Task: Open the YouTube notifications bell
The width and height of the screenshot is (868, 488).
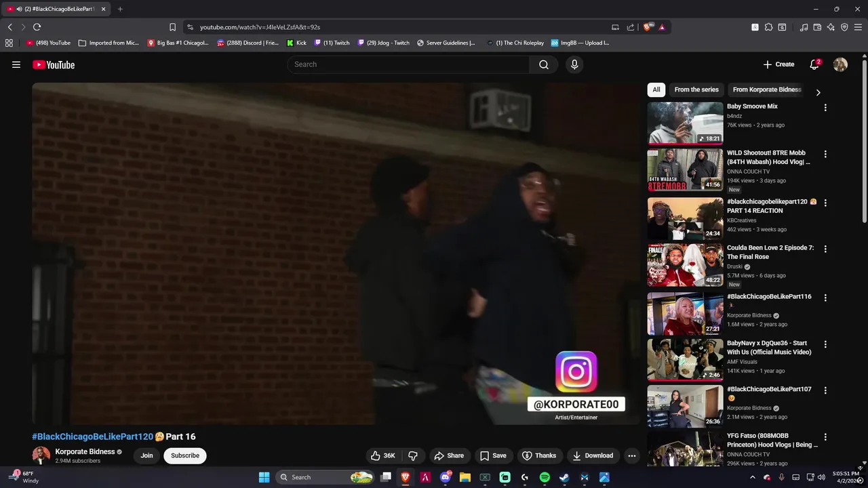Action: click(x=814, y=64)
